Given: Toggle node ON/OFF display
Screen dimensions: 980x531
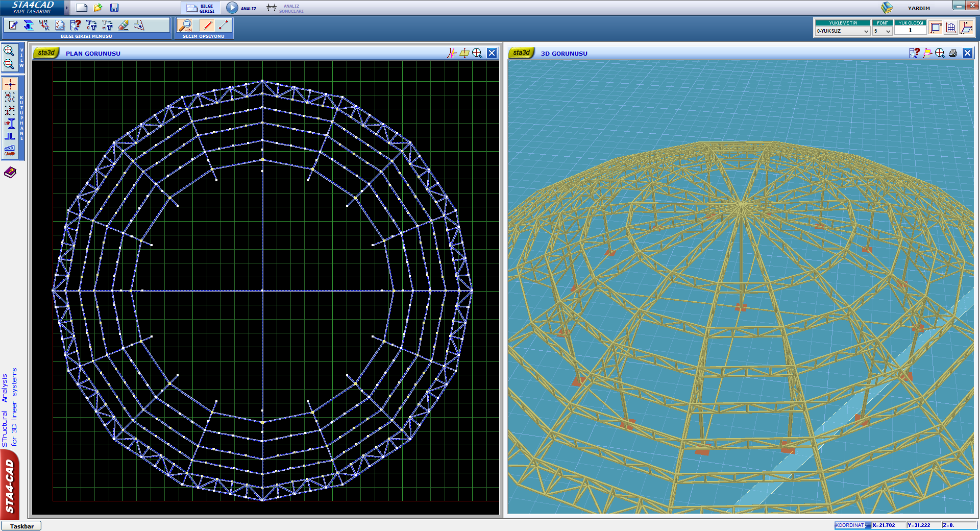Looking at the screenshot, I should (x=10, y=97).
